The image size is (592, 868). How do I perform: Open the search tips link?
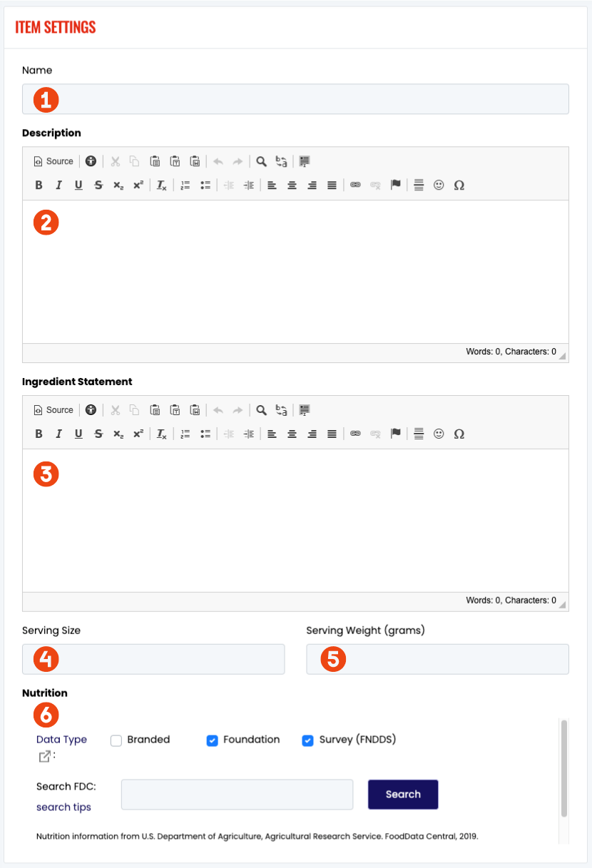pos(63,807)
